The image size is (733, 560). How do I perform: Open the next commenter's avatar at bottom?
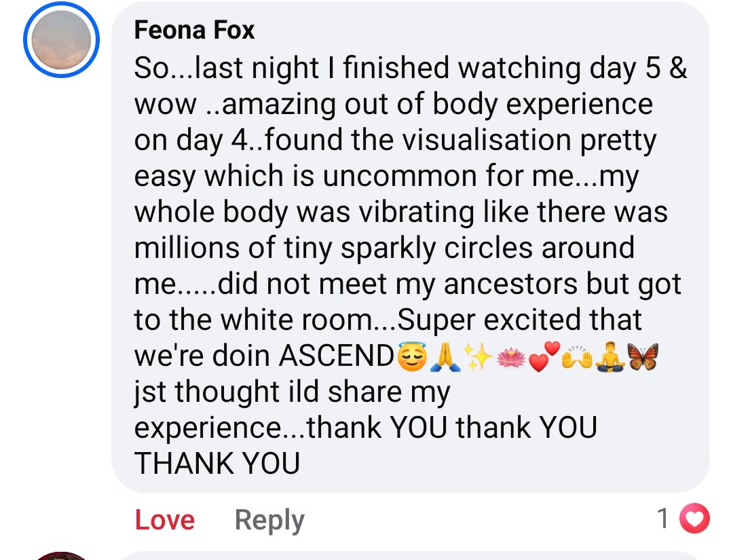(x=61, y=556)
